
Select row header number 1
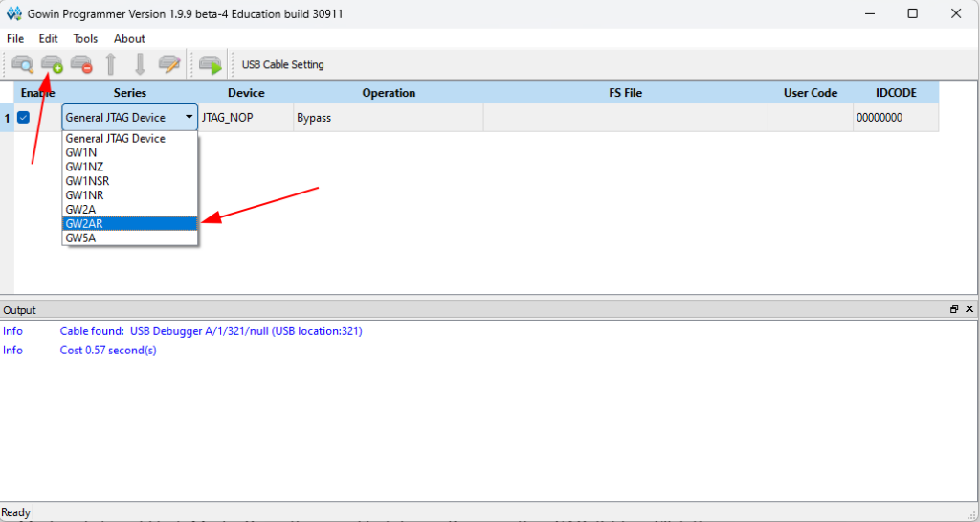pyautogui.click(x=7, y=118)
